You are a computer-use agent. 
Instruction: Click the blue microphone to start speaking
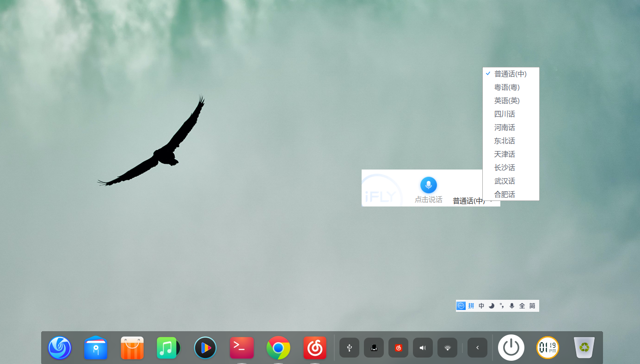428,185
